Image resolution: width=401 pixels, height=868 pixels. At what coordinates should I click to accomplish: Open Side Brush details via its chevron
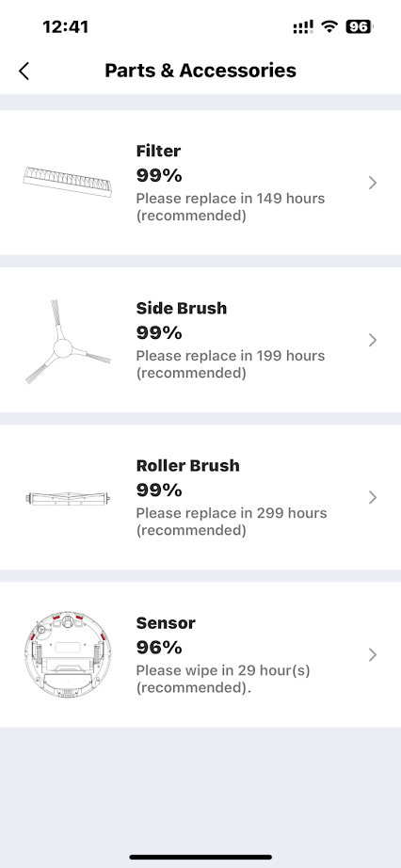click(373, 340)
